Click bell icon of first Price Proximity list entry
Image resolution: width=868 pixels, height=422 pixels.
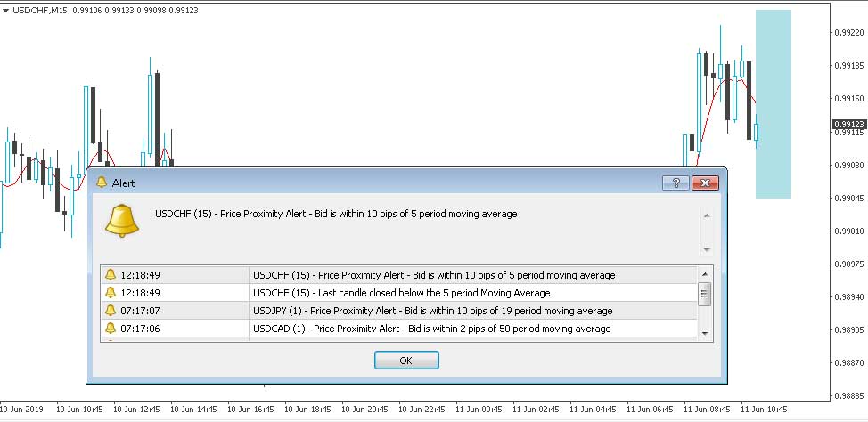click(x=111, y=275)
